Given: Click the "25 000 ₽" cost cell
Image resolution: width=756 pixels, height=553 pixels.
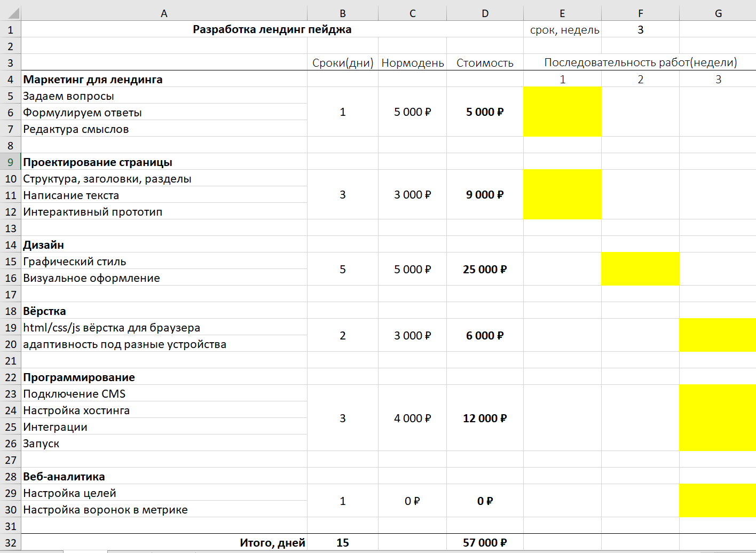Looking at the screenshot, I should coord(485,270).
